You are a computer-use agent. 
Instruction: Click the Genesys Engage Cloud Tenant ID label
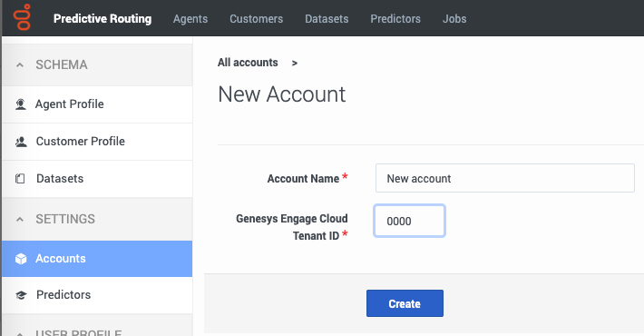[291, 227]
